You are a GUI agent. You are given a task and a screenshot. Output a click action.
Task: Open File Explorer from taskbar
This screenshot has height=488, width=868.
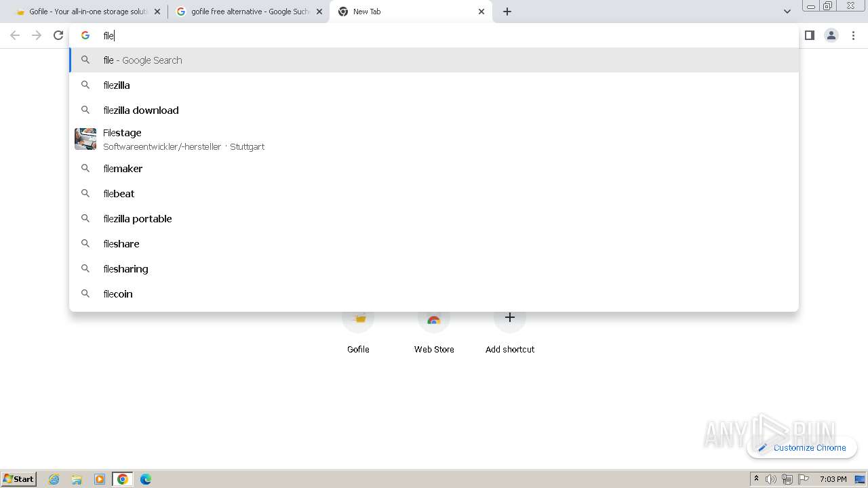[77, 479]
